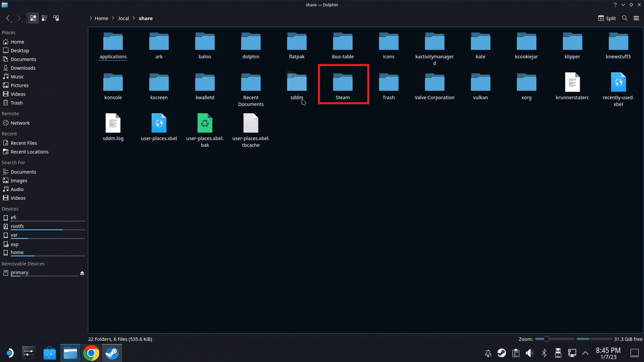
Task: Toggle Split view
Action: 607,18
